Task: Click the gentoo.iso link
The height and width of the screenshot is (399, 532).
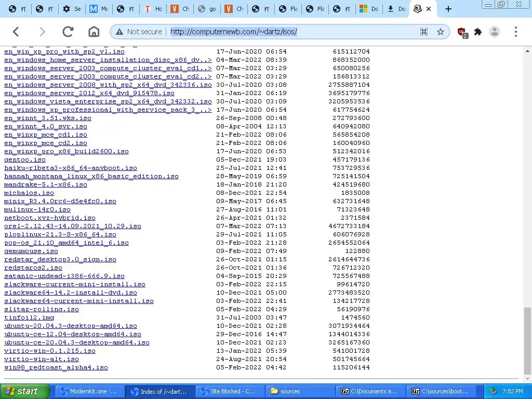Action: pos(25,159)
